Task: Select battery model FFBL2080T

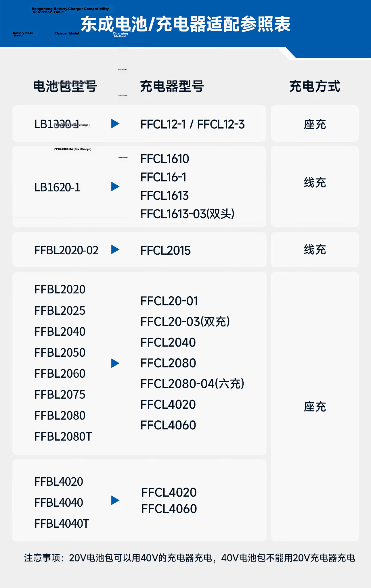Action: point(63,437)
